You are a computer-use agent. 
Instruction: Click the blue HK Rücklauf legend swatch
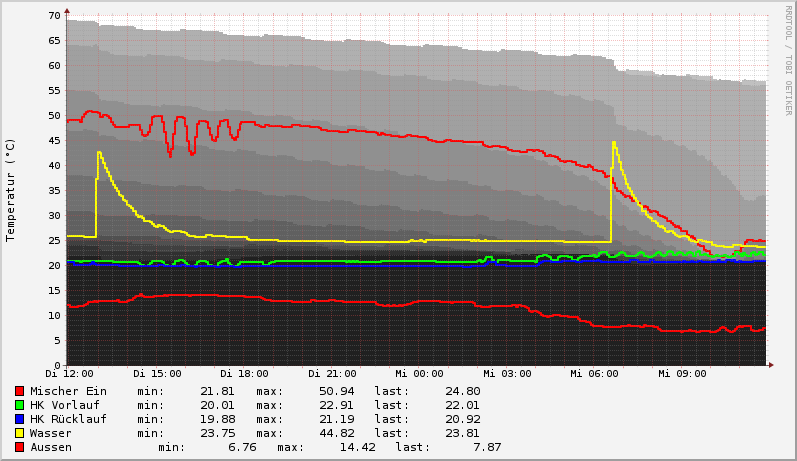pyautogui.click(x=19, y=419)
